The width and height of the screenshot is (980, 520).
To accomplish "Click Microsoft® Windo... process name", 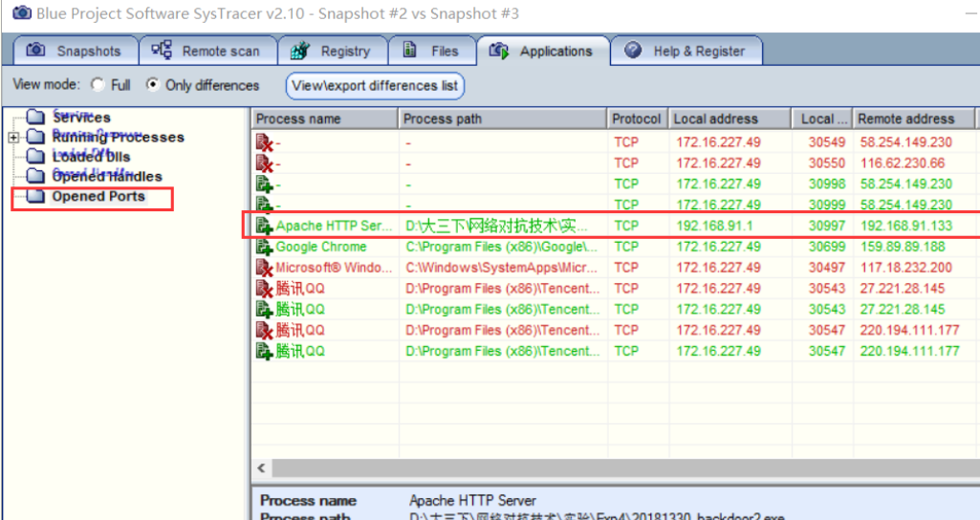I will coord(334,268).
